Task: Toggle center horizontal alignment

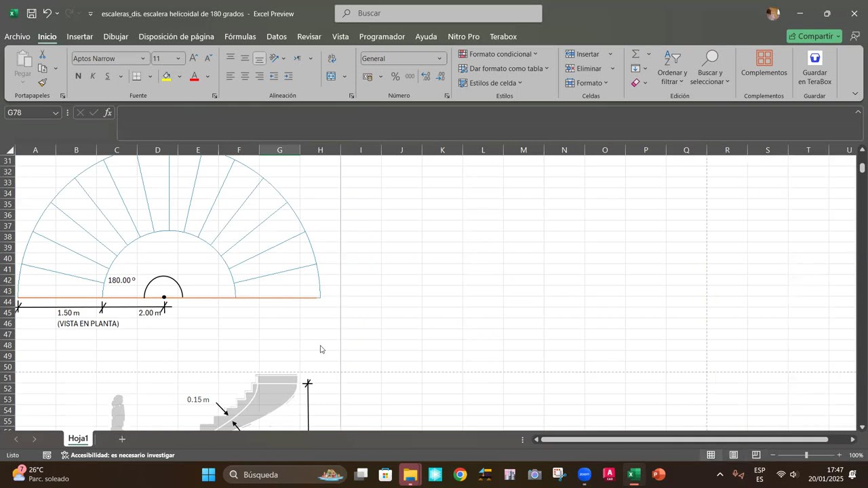Action: [245, 77]
